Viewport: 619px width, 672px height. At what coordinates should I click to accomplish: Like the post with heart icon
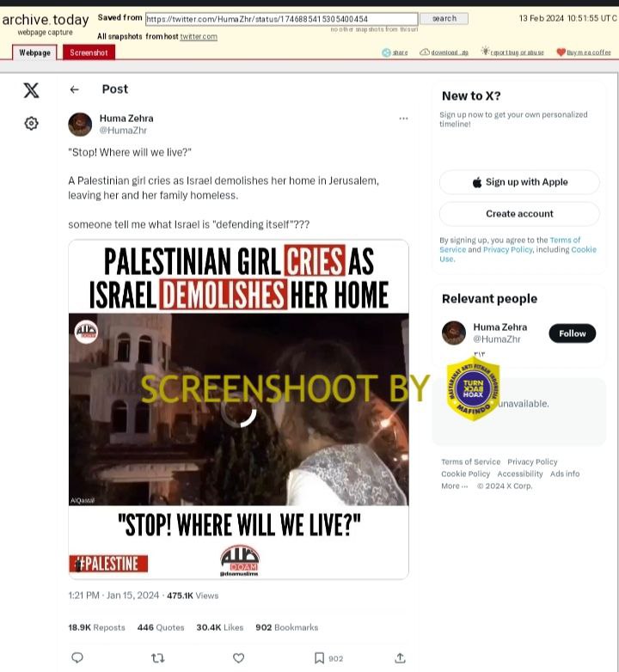(x=239, y=657)
